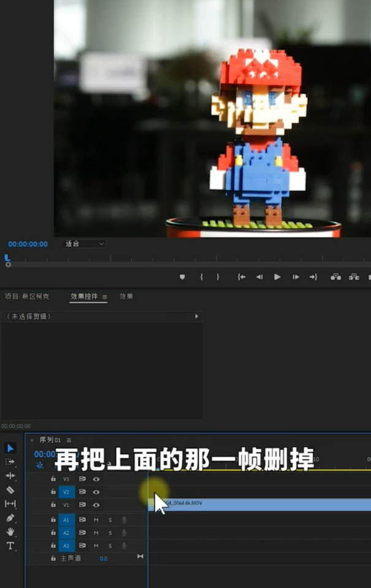Toggle targeting on the A3 track
The height and width of the screenshot is (588, 371).
[x=66, y=546]
